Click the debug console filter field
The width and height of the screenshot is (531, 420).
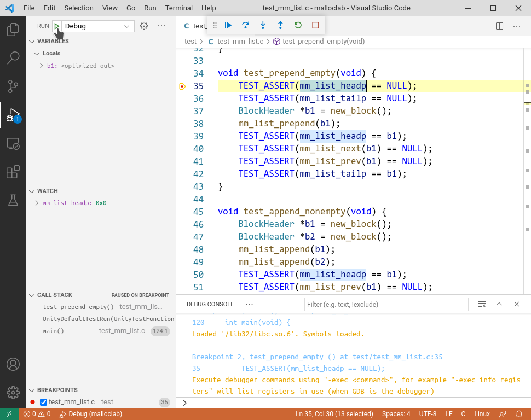coord(386,304)
